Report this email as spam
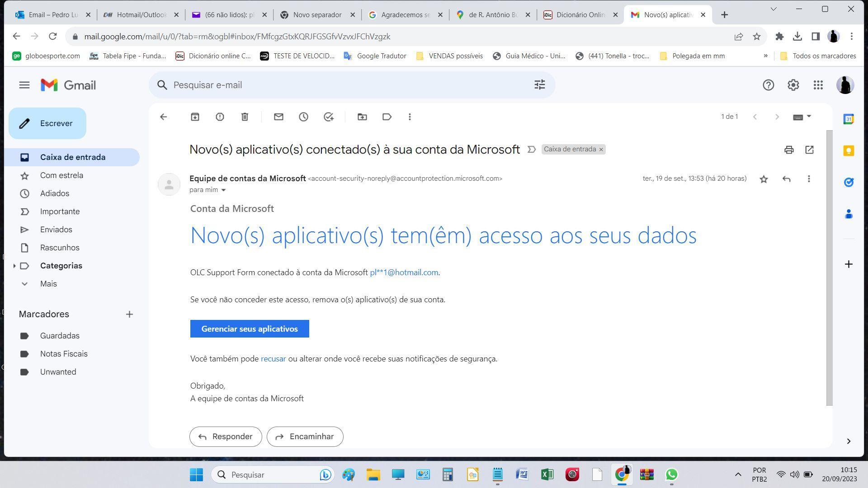The width and height of the screenshot is (868, 488). pyautogui.click(x=220, y=117)
